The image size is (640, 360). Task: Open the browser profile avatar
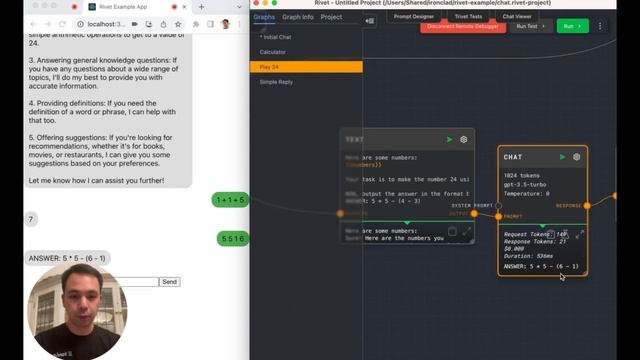coord(225,24)
